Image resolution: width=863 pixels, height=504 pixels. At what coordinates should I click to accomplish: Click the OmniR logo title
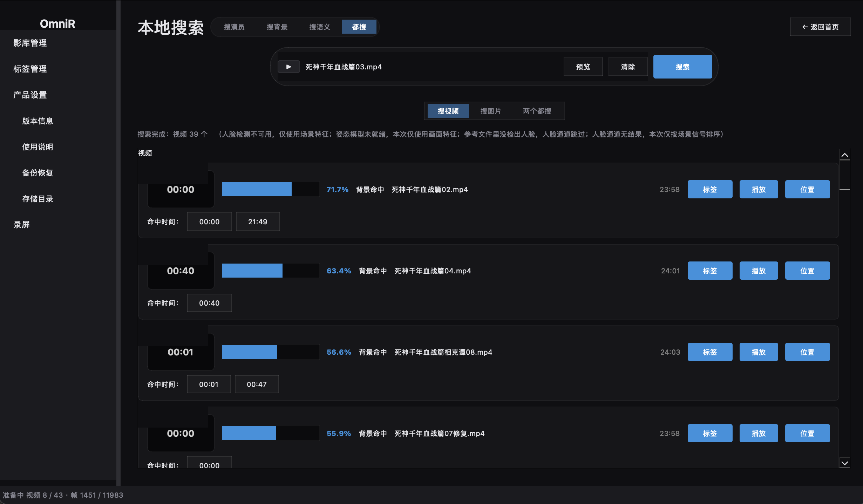57,23
